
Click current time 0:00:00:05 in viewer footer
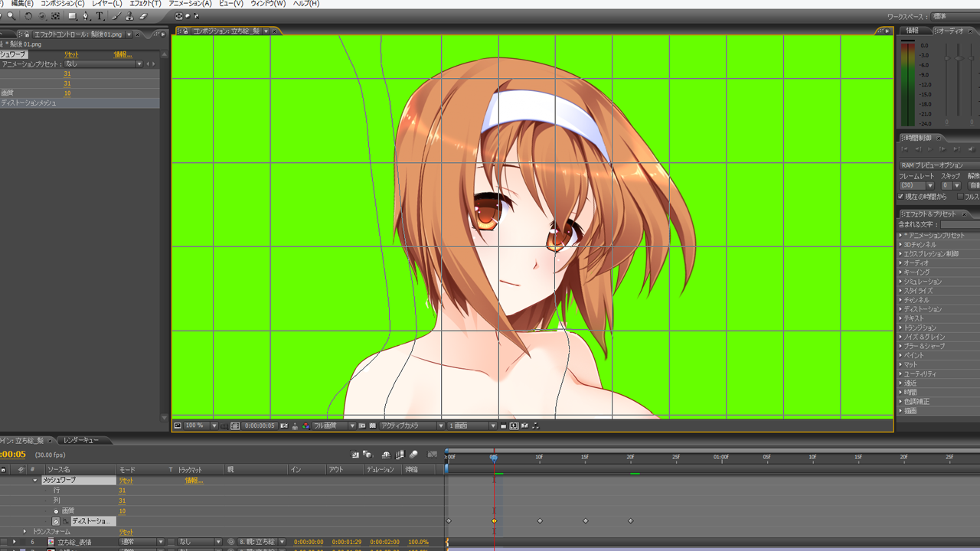point(260,425)
